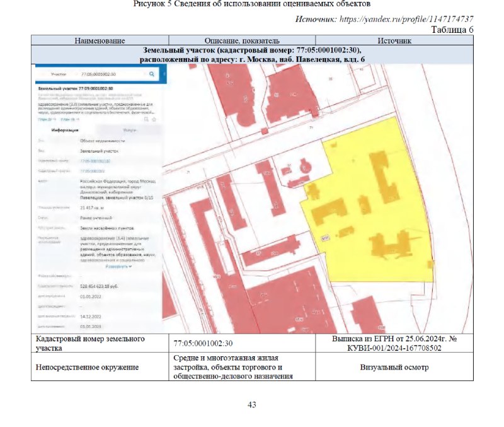Select the value Объект недвижимости
This screenshot has height=427, width=504.
click(x=103, y=141)
